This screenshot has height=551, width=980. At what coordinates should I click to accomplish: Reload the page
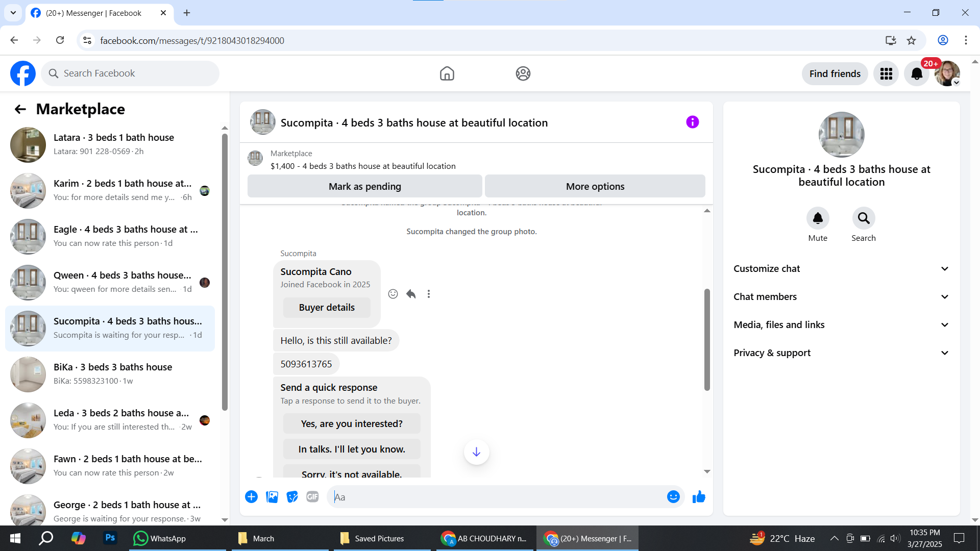pos(60,40)
